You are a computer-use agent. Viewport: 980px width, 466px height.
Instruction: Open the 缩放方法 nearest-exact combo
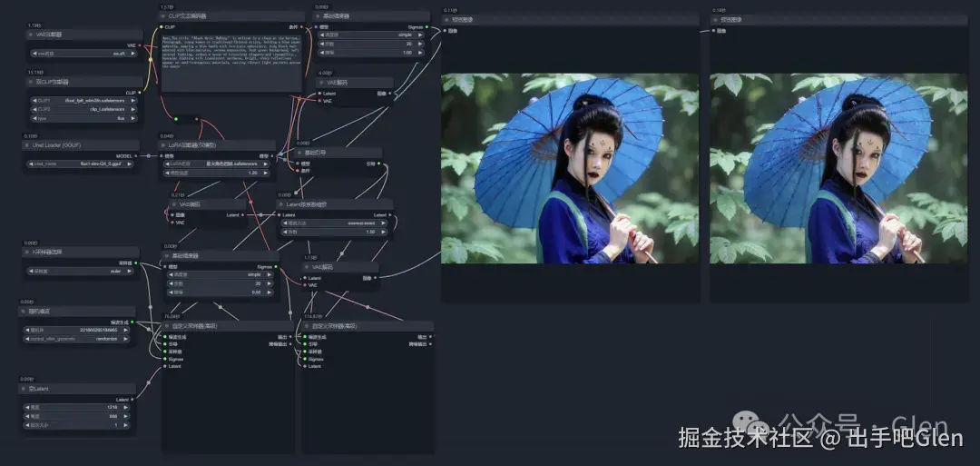[x=334, y=223]
